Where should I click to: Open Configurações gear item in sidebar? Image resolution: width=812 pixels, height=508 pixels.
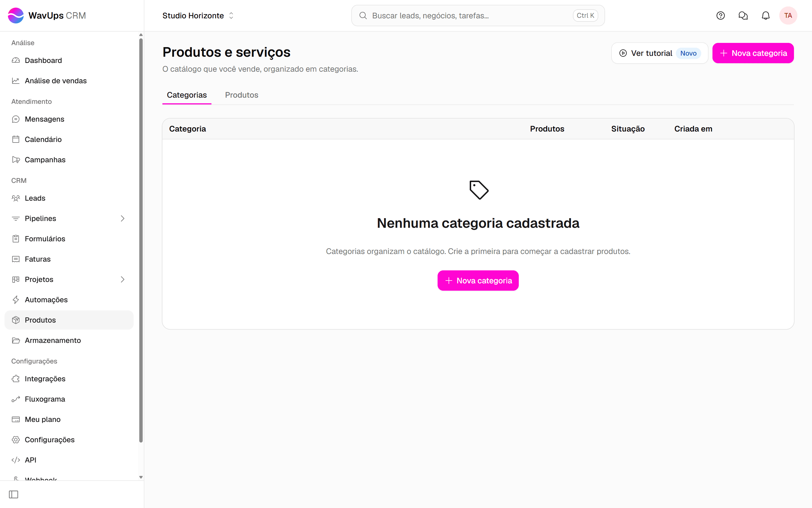point(69,440)
